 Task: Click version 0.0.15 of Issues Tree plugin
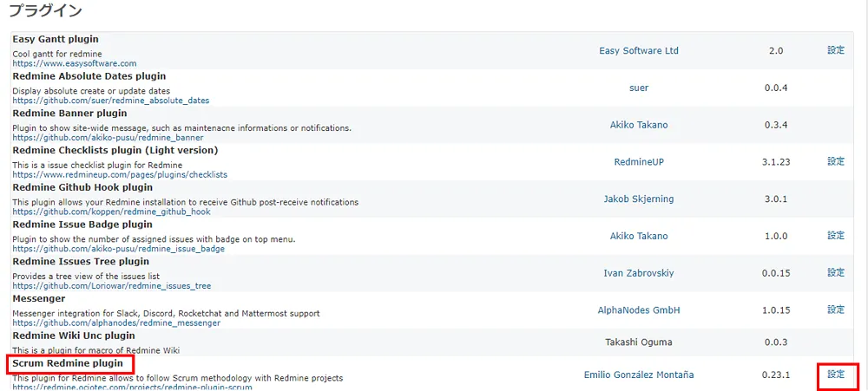click(776, 273)
